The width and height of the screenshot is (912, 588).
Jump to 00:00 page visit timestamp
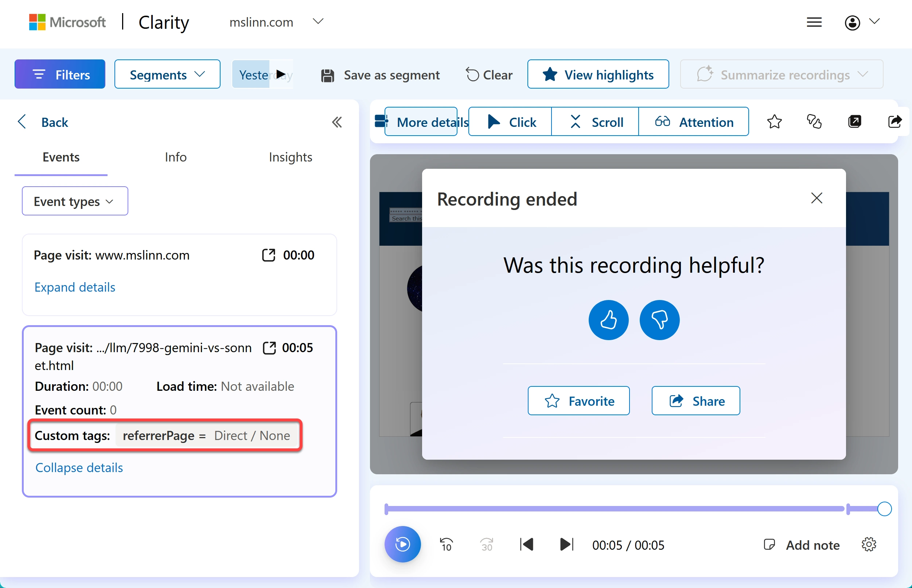(299, 255)
